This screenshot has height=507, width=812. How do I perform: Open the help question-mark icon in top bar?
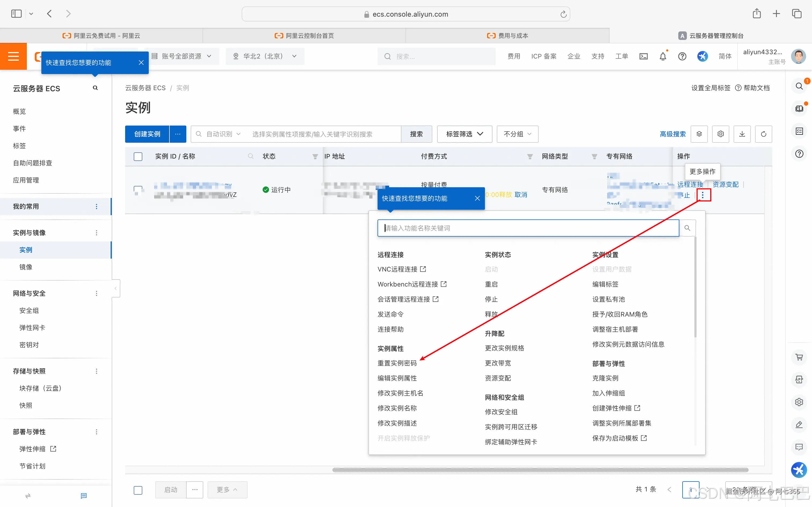(683, 56)
